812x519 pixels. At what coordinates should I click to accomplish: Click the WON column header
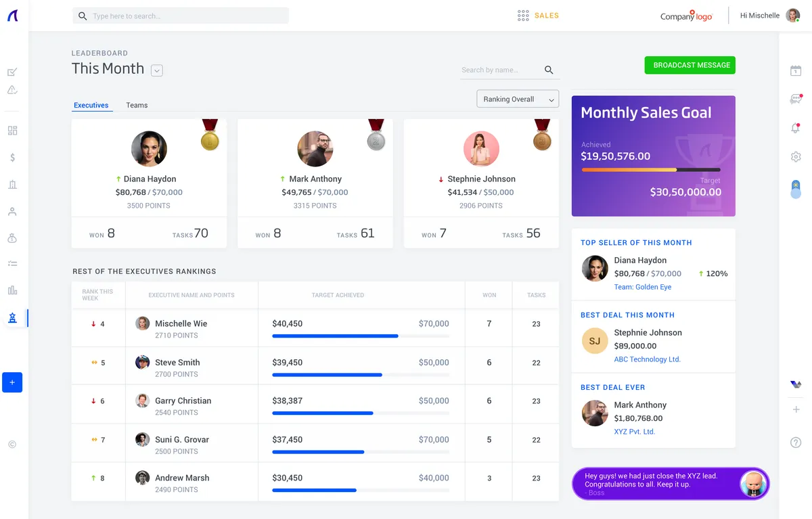pyautogui.click(x=489, y=295)
